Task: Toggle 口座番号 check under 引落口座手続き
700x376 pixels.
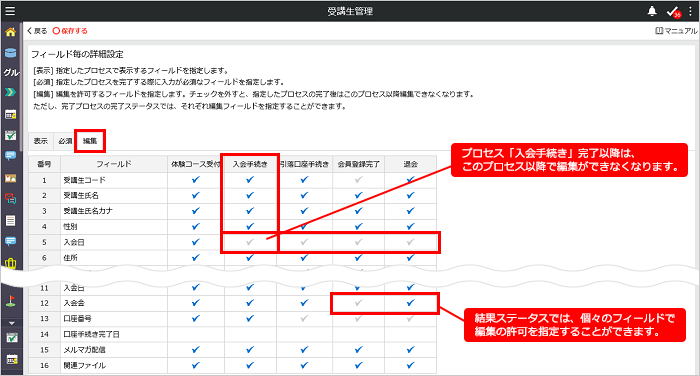Action: (304, 318)
